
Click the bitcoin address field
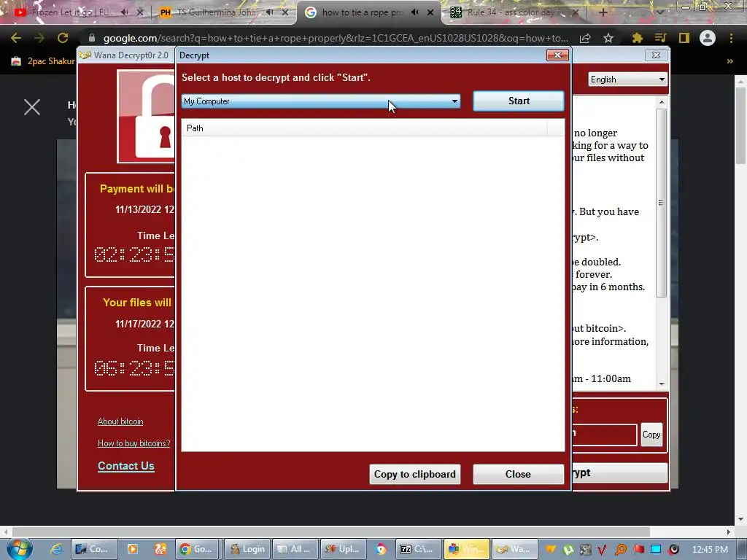[x=604, y=435]
